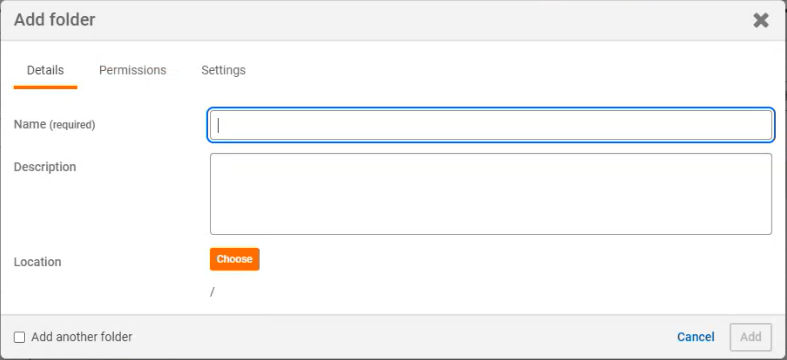787x360 pixels.
Task: Click the Add button
Action: point(750,337)
